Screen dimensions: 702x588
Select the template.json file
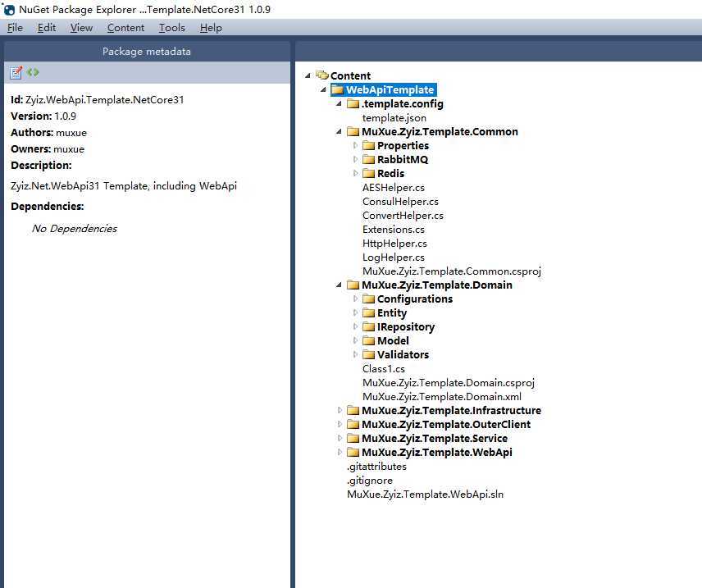coord(394,118)
